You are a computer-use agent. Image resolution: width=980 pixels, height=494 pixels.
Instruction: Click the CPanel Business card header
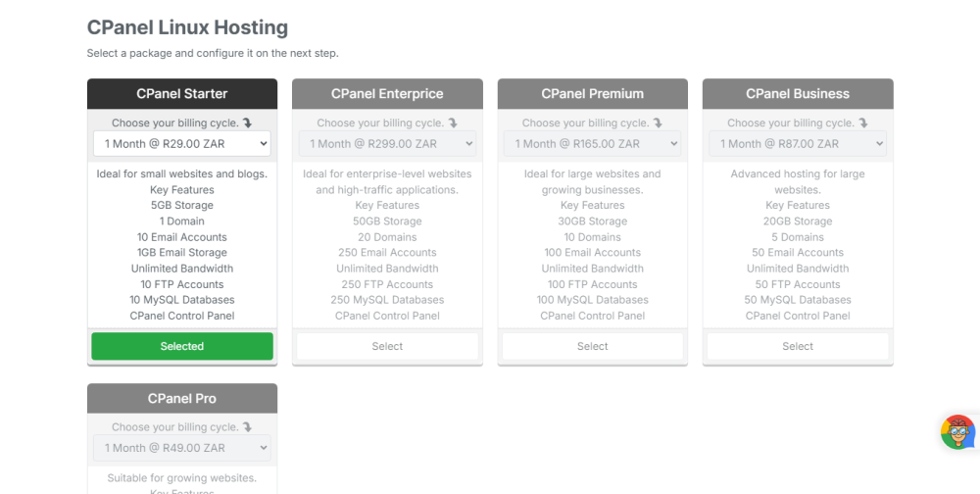[x=798, y=94]
